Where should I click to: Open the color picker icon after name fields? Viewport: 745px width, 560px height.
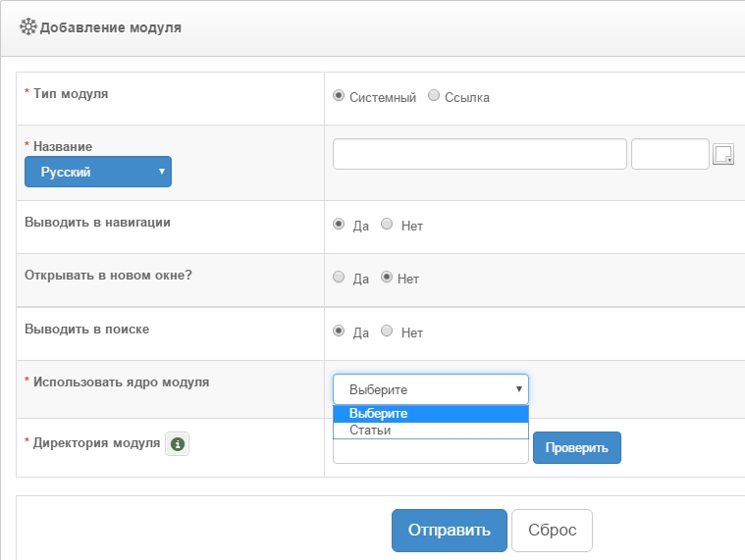tap(723, 155)
